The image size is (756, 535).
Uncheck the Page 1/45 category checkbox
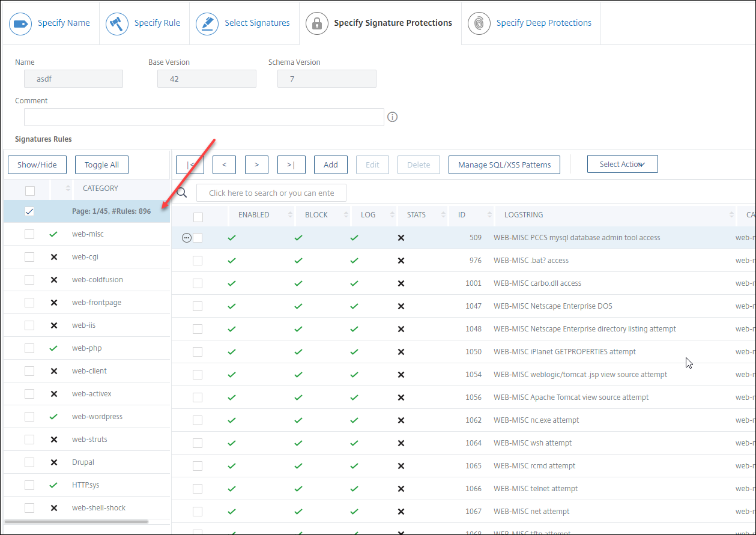(29, 211)
